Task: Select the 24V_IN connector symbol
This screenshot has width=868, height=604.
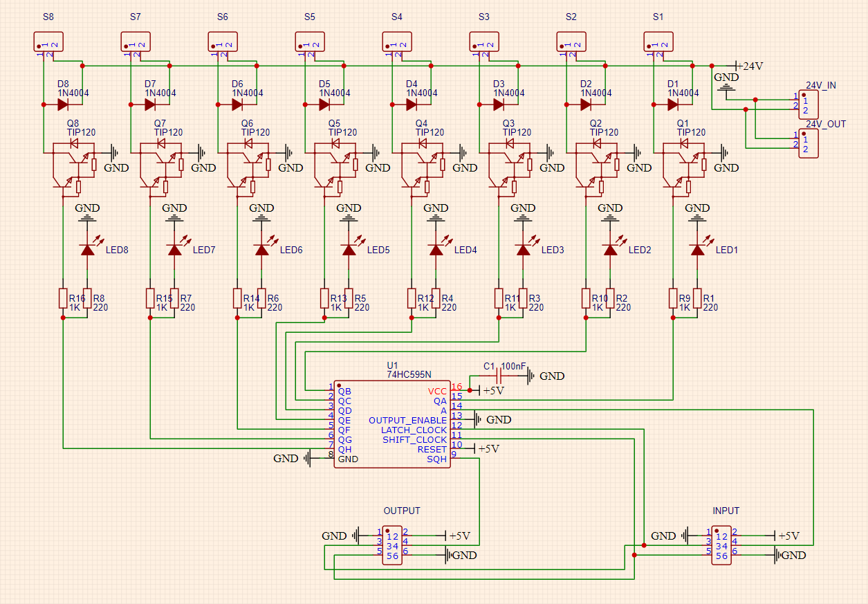Action: (809, 104)
